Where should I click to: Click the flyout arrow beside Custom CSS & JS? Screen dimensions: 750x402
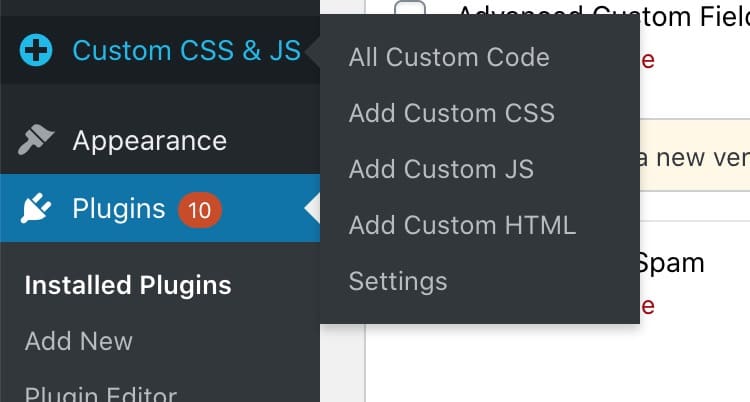(312, 50)
